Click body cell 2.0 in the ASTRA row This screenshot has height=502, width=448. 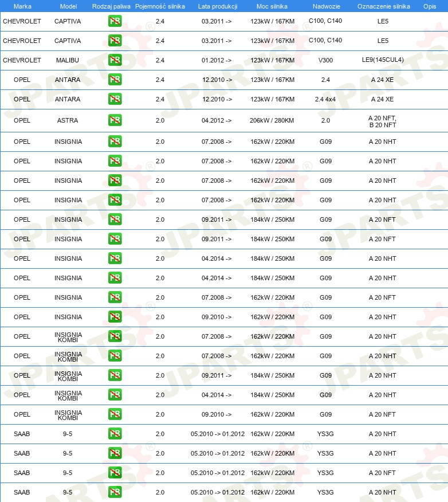326,120
